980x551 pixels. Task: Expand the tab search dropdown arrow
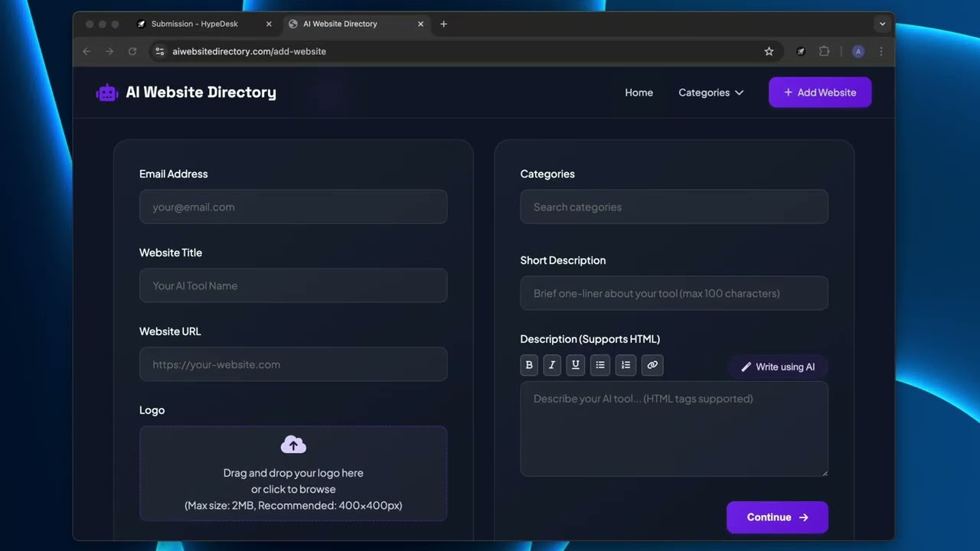882,24
